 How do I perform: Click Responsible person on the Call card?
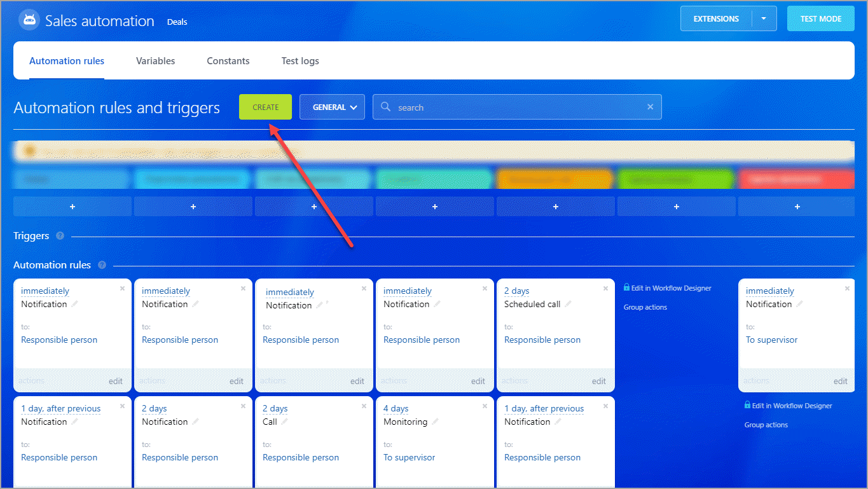point(301,457)
